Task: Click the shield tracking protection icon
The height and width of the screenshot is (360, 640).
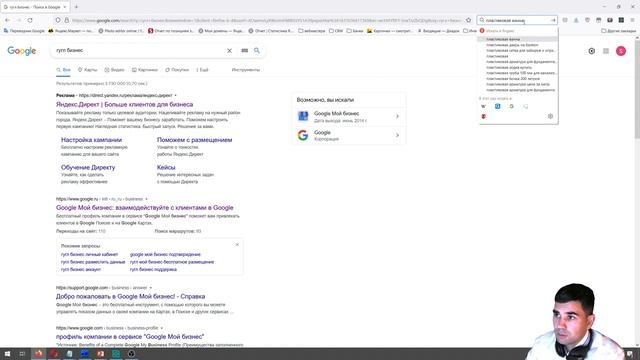Action: (x=58, y=20)
